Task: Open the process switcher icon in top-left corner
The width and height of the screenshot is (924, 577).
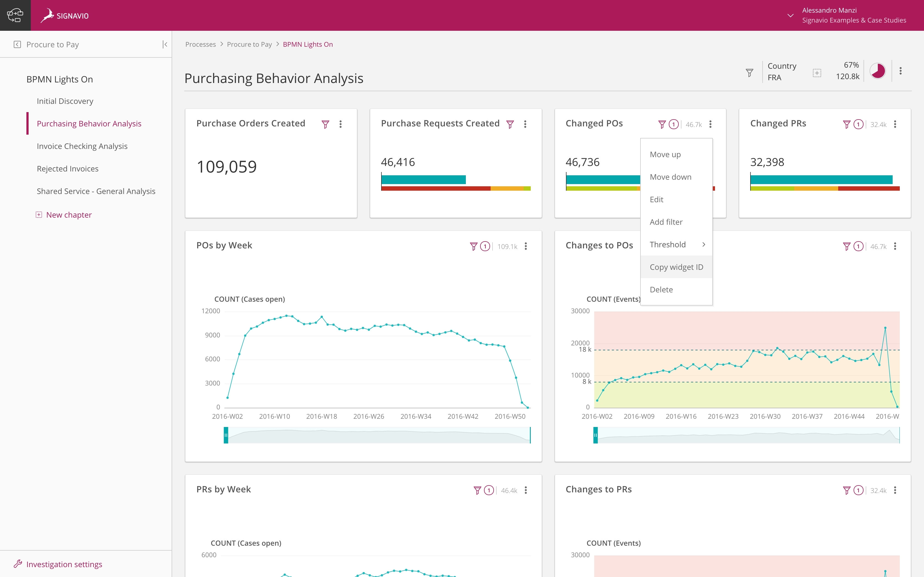Action: [15, 15]
